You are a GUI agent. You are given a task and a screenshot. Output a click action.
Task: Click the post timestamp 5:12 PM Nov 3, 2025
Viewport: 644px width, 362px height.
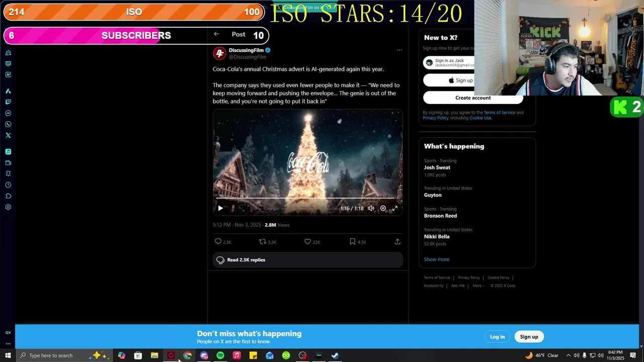[x=236, y=225]
